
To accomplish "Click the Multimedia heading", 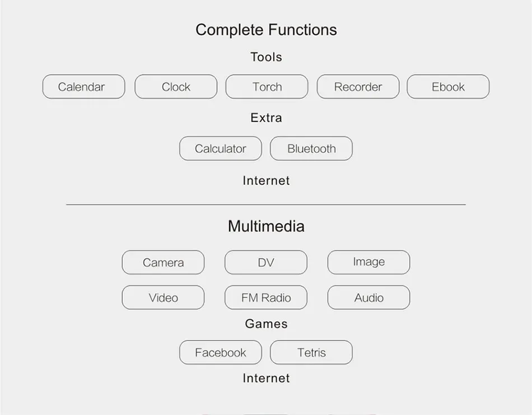I will [x=267, y=226].
